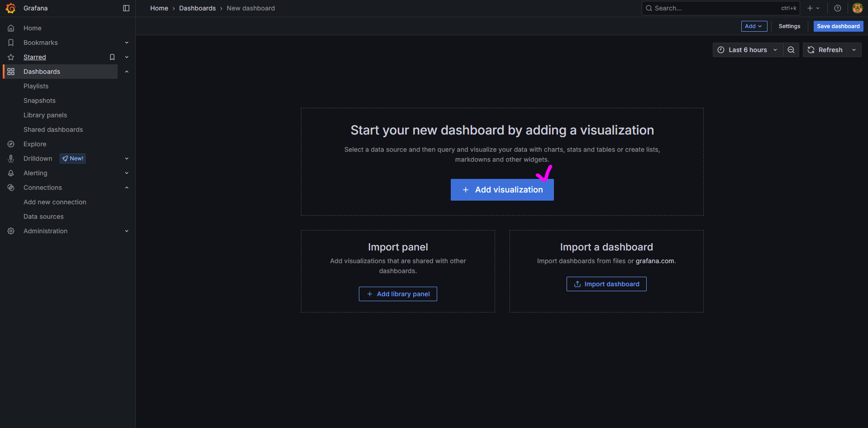The height and width of the screenshot is (428, 868).
Task: Click the Add library panel button
Action: coord(398,294)
